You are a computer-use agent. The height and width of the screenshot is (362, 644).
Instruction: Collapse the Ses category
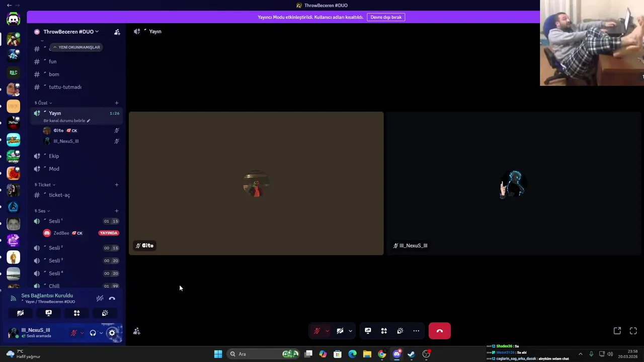[x=42, y=211]
